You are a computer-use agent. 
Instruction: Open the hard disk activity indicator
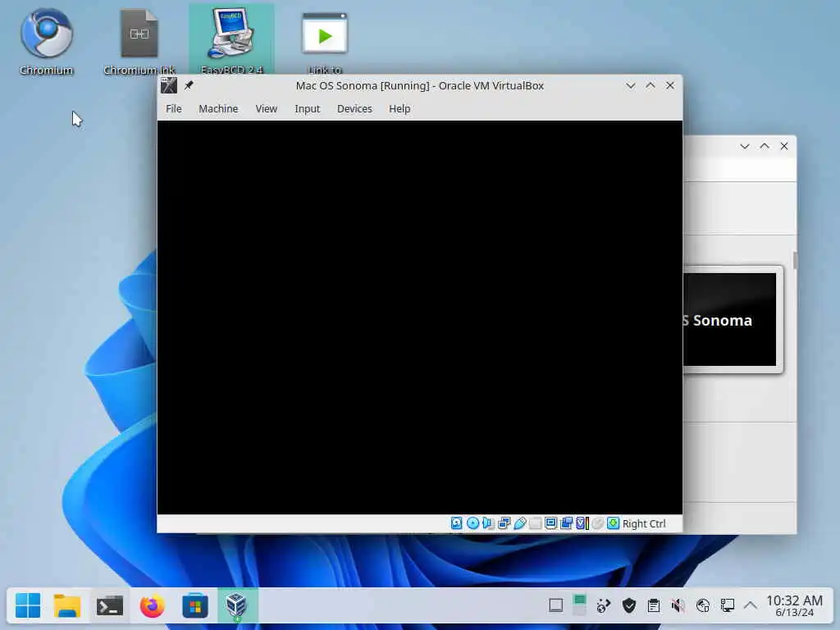pos(456,523)
